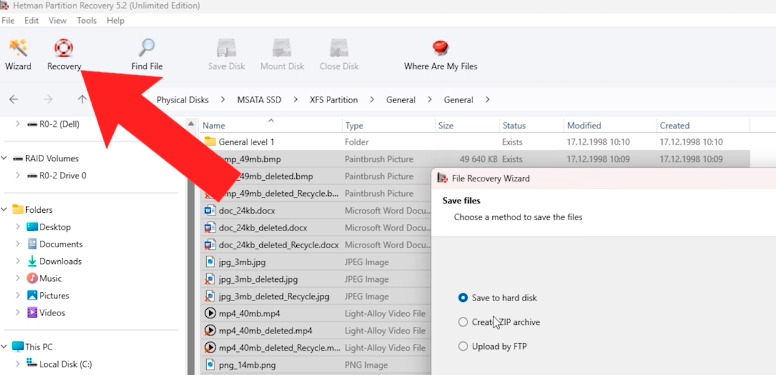
Task: Click the General level 1 folder icon
Action: point(210,142)
